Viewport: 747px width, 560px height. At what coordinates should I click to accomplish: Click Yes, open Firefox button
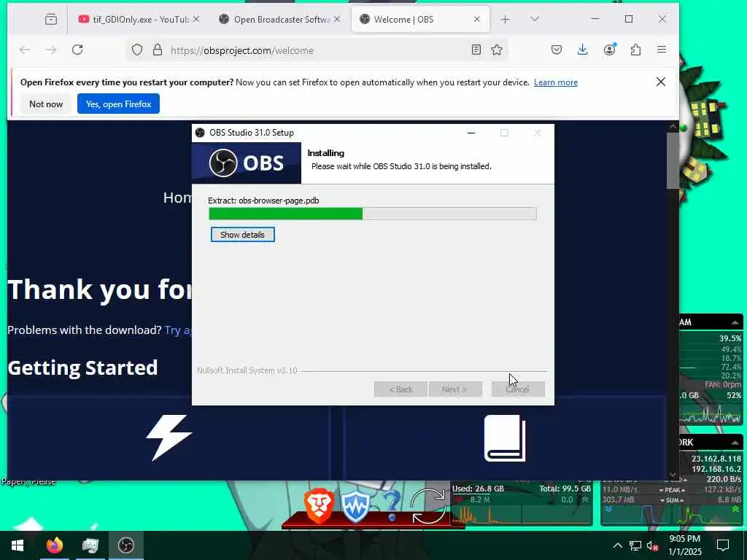point(119,104)
